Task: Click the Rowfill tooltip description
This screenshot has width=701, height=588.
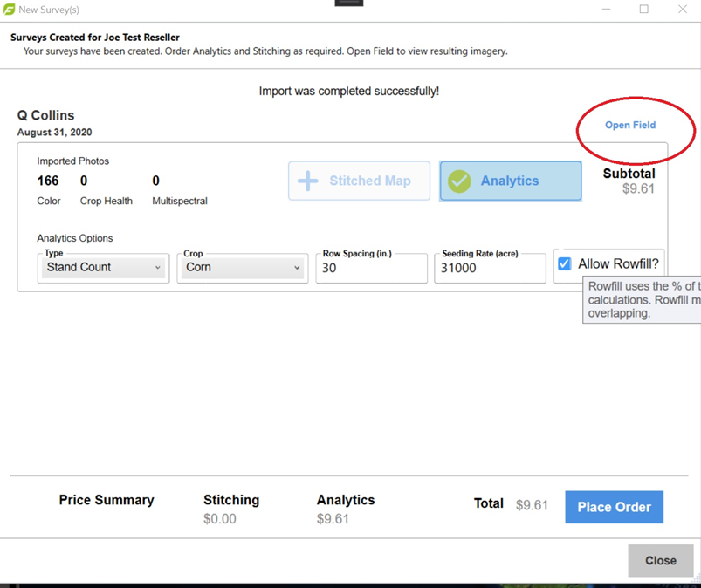Action: point(643,299)
